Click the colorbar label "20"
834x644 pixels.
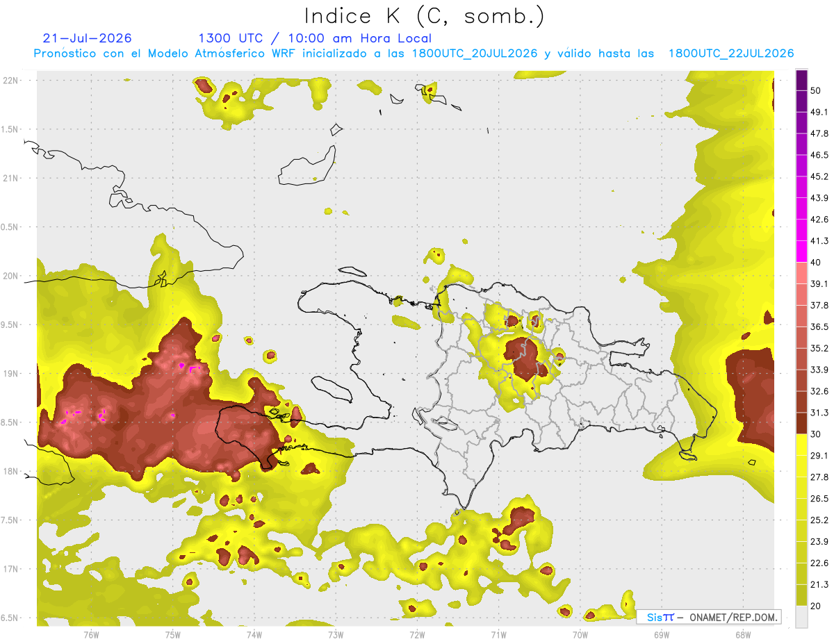point(815,606)
